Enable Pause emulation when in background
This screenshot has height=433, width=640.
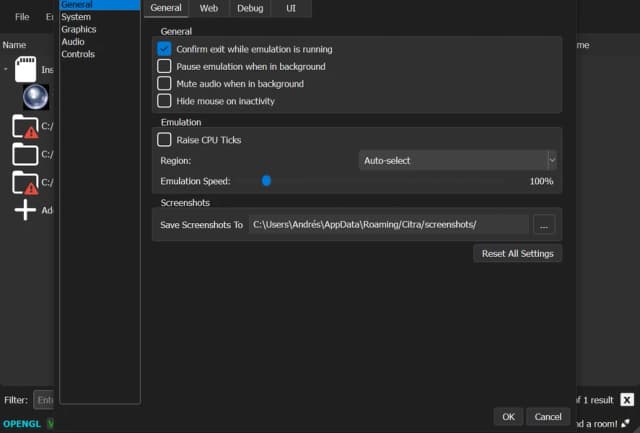coord(164,66)
